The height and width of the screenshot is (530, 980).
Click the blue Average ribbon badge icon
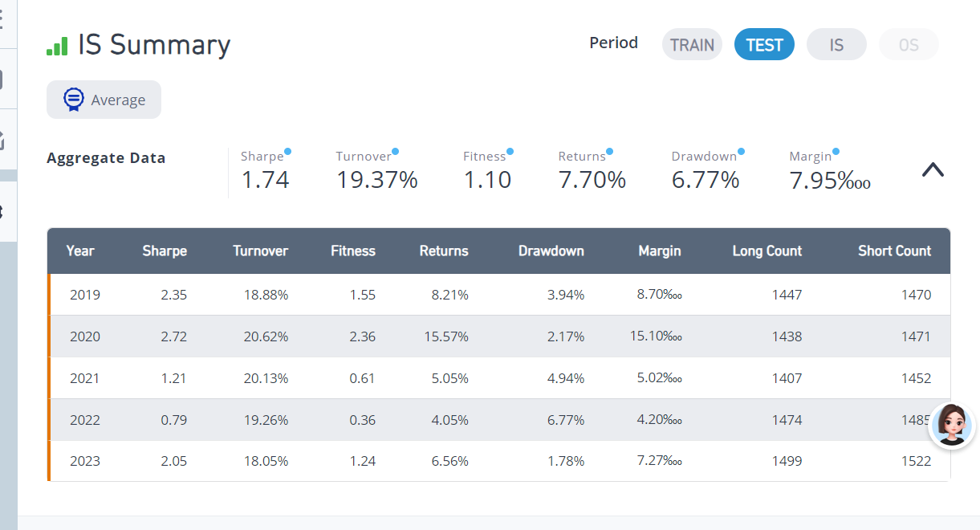coord(73,100)
